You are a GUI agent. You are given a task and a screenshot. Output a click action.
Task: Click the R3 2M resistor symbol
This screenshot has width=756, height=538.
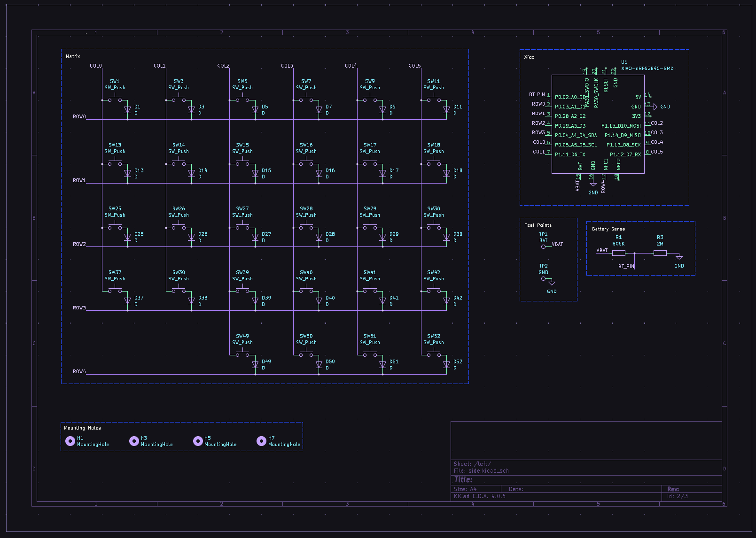[x=660, y=253]
